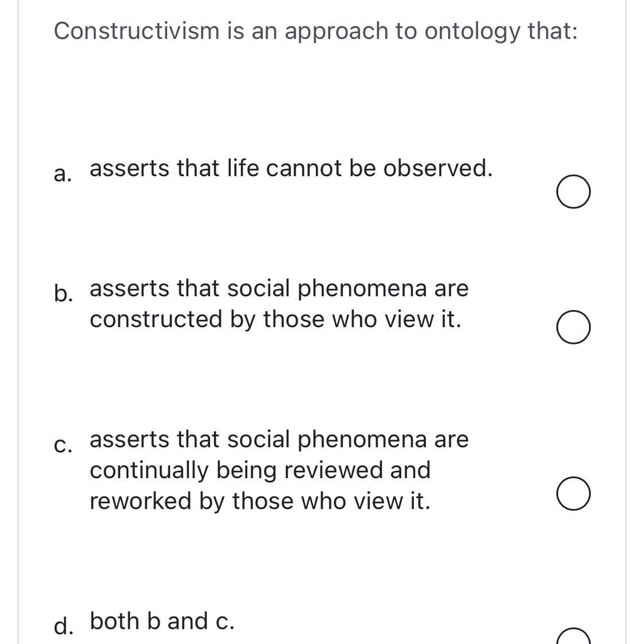This screenshot has width=644, height=644.
Task: Click the answer text 'asserts that life cannot be observed.'
Action: pos(291,168)
